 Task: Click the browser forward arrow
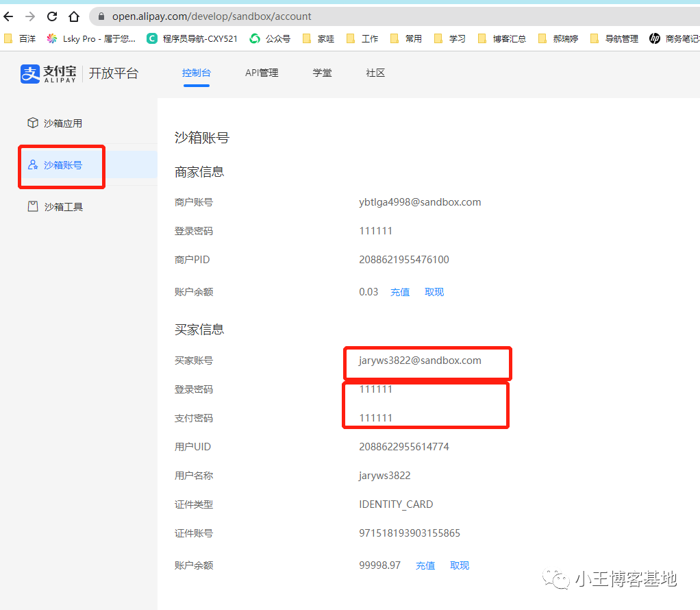[x=30, y=16]
